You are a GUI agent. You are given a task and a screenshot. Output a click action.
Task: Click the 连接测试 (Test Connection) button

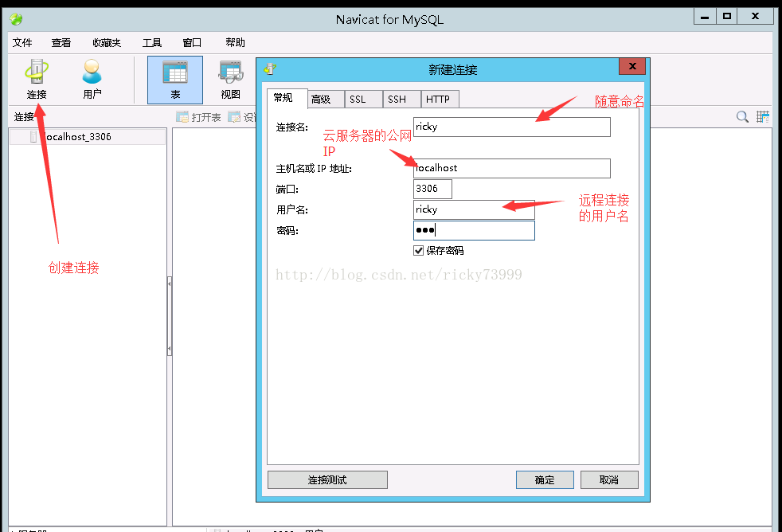tap(327, 479)
